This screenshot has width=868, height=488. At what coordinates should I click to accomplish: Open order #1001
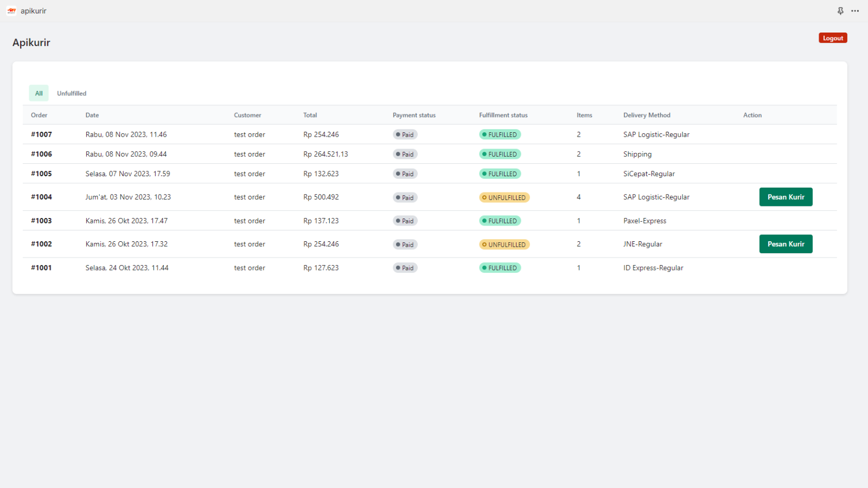click(42, 268)
